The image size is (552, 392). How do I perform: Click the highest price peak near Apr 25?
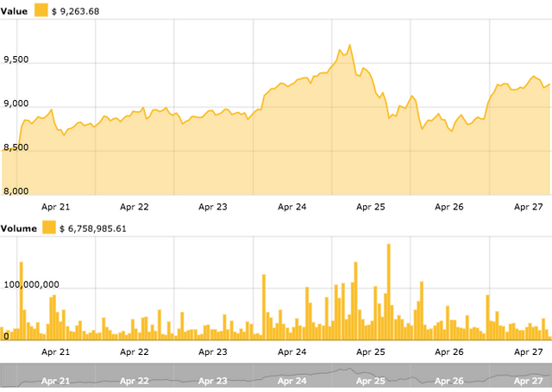pyautogui.click(x=349, y=45)
